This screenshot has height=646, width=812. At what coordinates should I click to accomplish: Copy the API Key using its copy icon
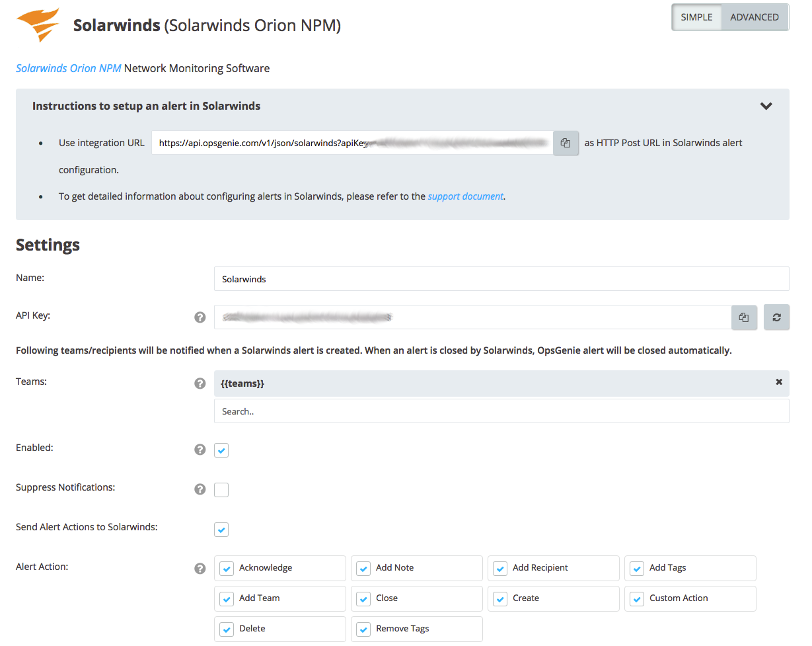point(744,317)
